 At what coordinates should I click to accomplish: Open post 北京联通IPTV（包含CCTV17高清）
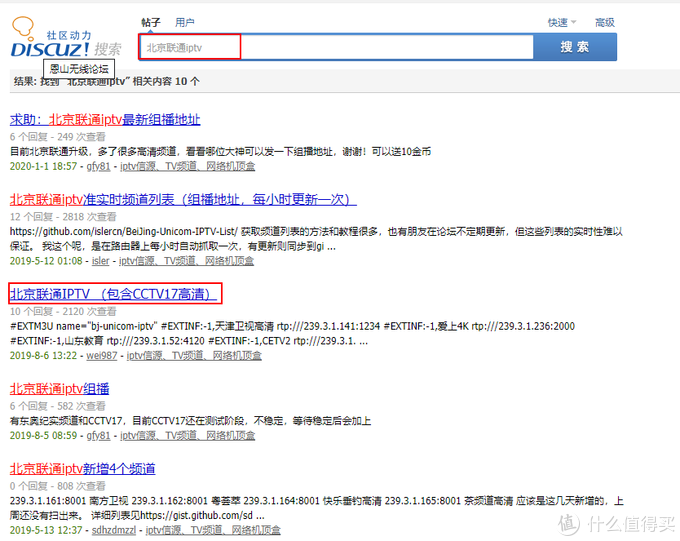click(114, 294)
